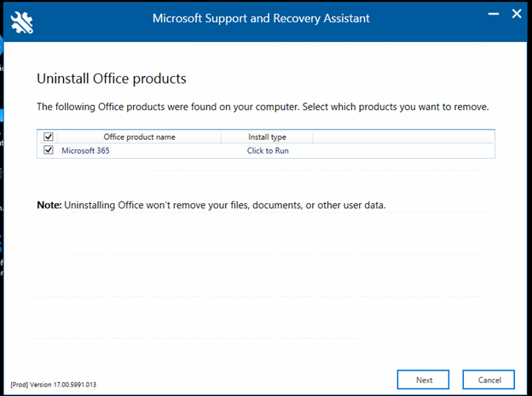Minimize the Support and Recovery Assistant window
Image resolution: width=532 pixels, height=396 pixels.
pyautogui.click(x=492, y=13)
